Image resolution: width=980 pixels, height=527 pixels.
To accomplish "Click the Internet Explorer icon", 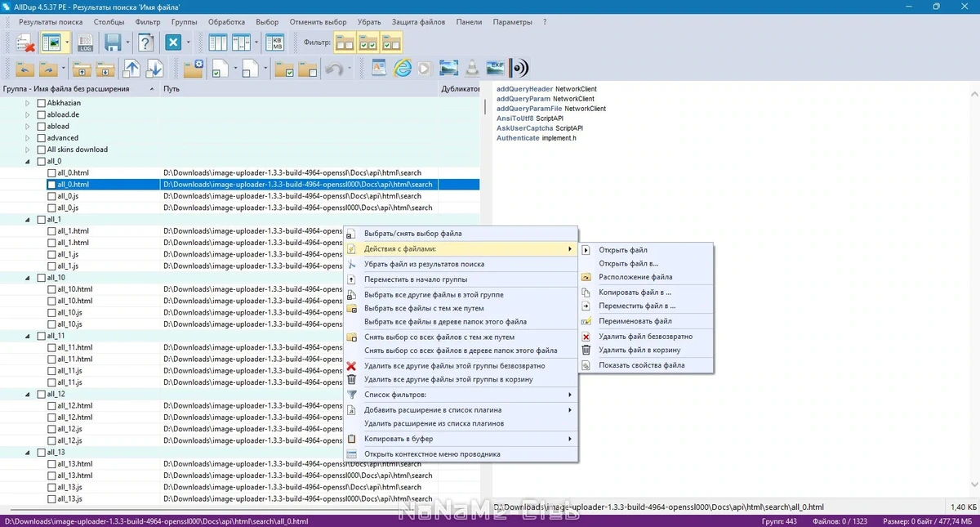I will point(402,69).
